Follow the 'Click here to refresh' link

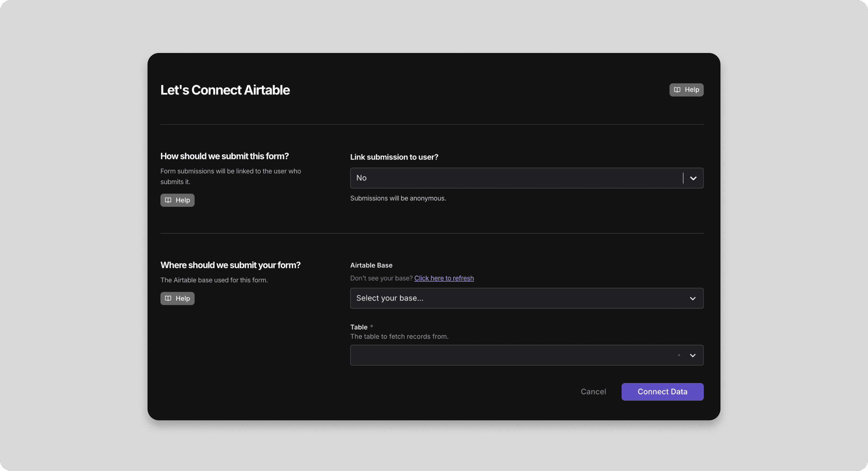(x=444, y=278)
